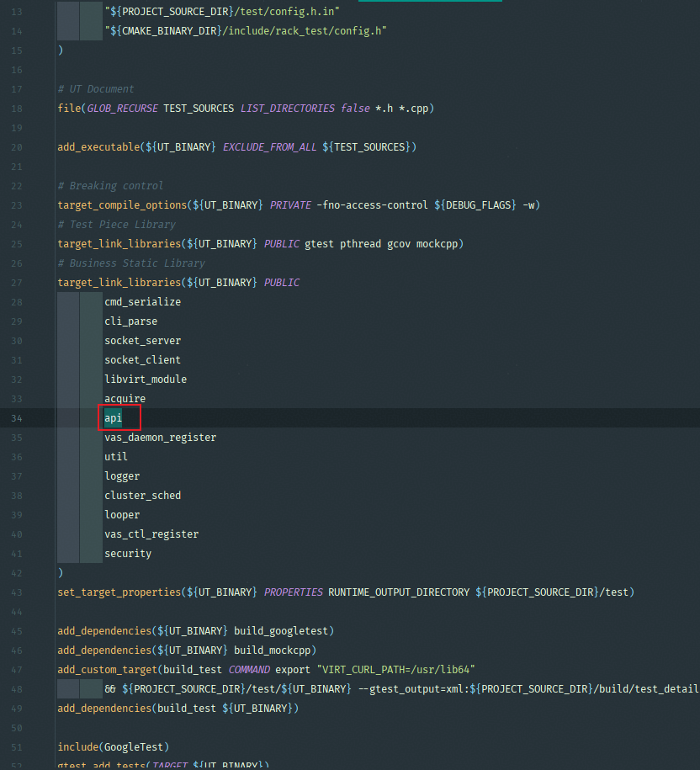Click line number 34 in the gutter
The width and height of the screenshot is (700, 770).
17,418
